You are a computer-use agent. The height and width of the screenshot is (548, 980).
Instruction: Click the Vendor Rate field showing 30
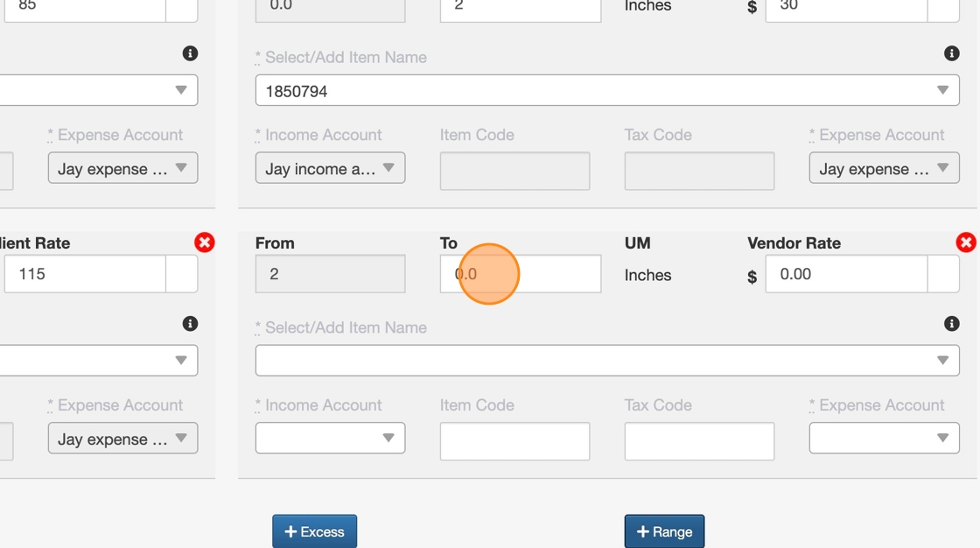pyautogui.click(x=845, y=9)
